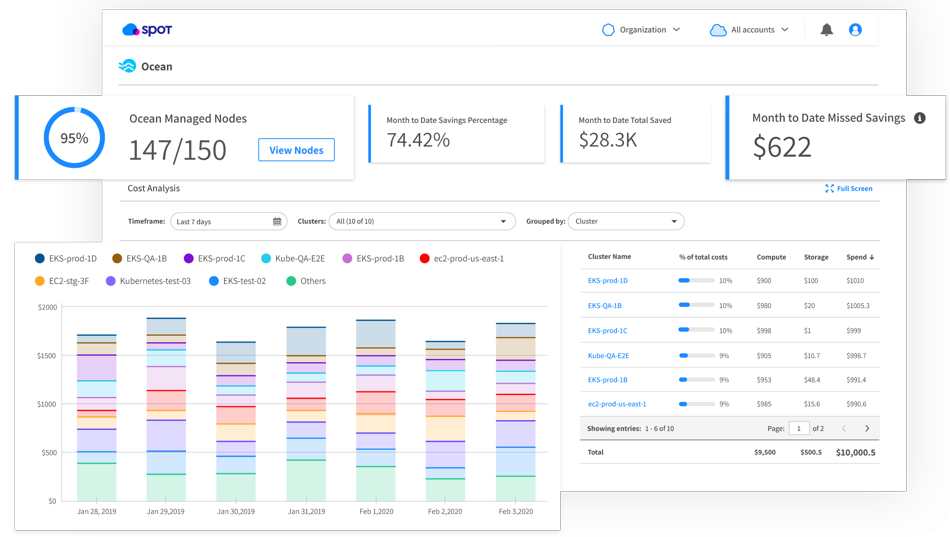The height and width of the screenshot is (537, 950).
Task: Click the Ocean page title
Action: [156, 66]
